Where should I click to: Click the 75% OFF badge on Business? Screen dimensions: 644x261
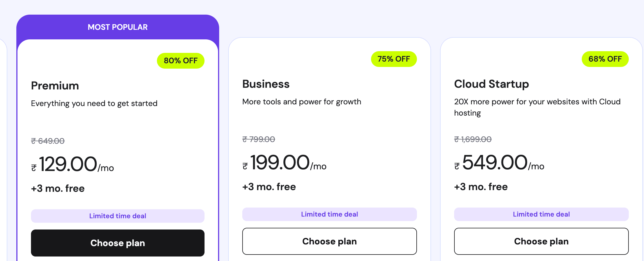coord(394,59)
